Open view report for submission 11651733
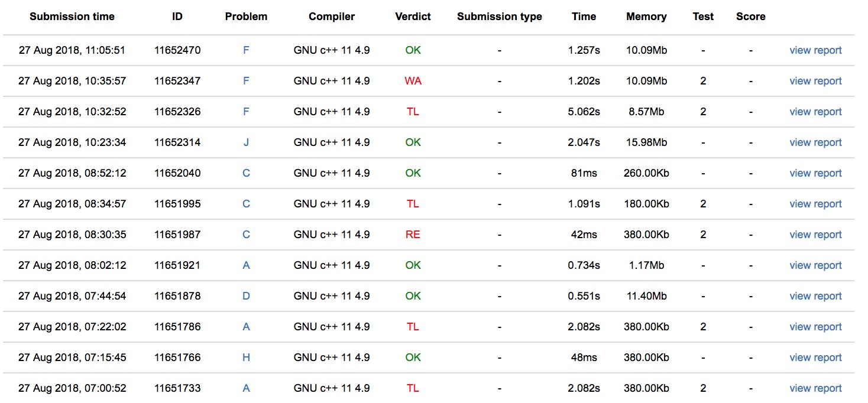868x403 pixels. pos(815,388)
